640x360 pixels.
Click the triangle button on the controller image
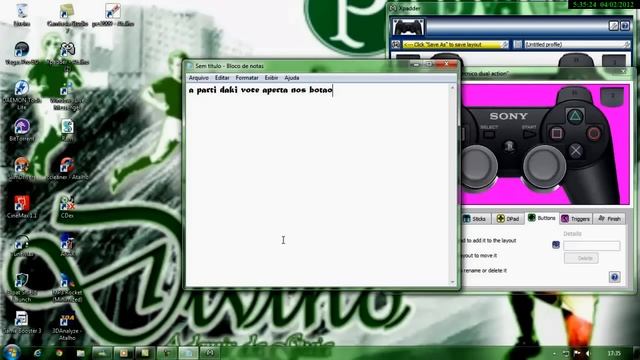575,117
